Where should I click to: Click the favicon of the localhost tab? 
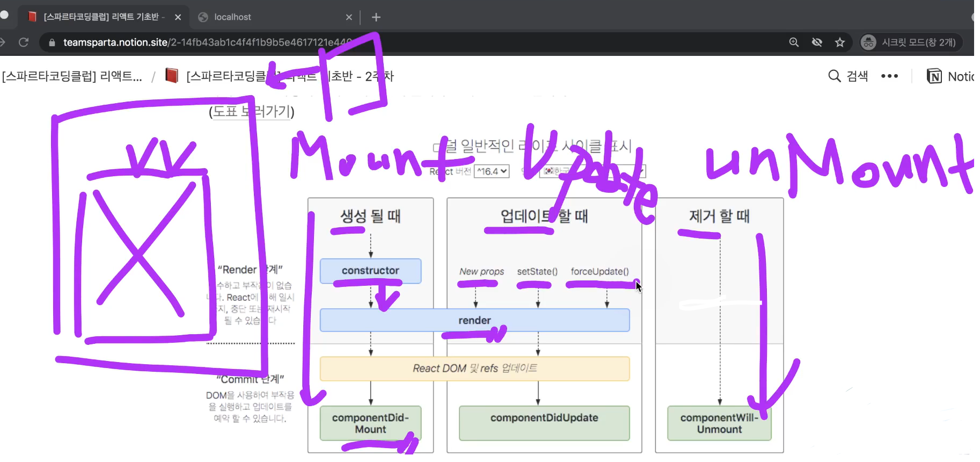(x=203, y=17)
